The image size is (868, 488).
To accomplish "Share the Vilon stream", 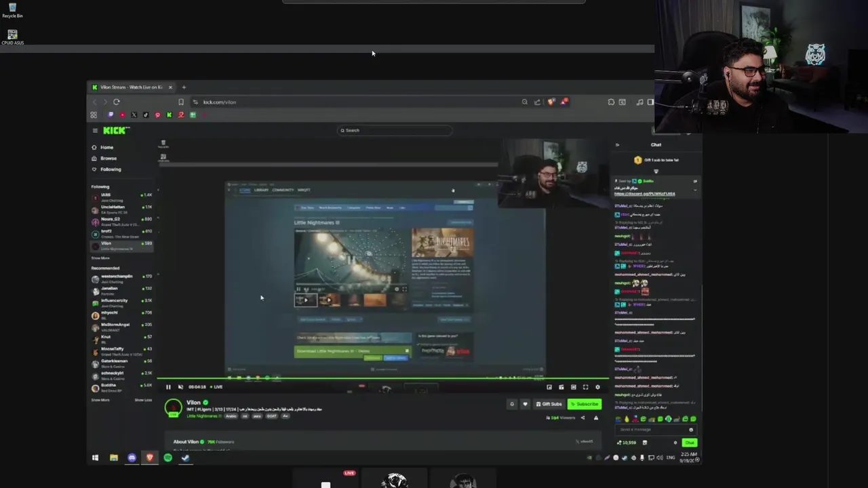I will pos(583,418).
